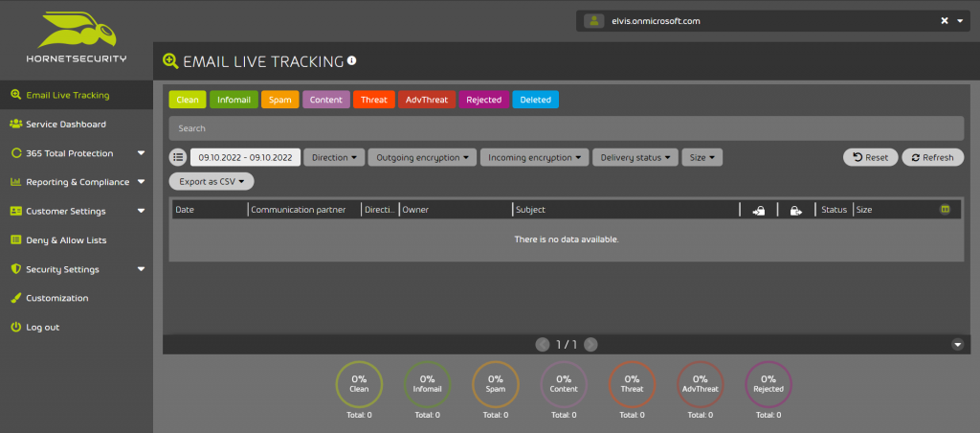Click the Service Dashboard people icon

15,124
